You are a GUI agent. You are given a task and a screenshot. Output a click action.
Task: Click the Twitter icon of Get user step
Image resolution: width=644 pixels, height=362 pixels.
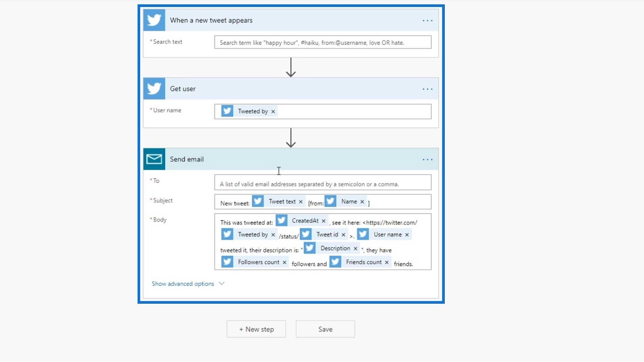[154, 88]
